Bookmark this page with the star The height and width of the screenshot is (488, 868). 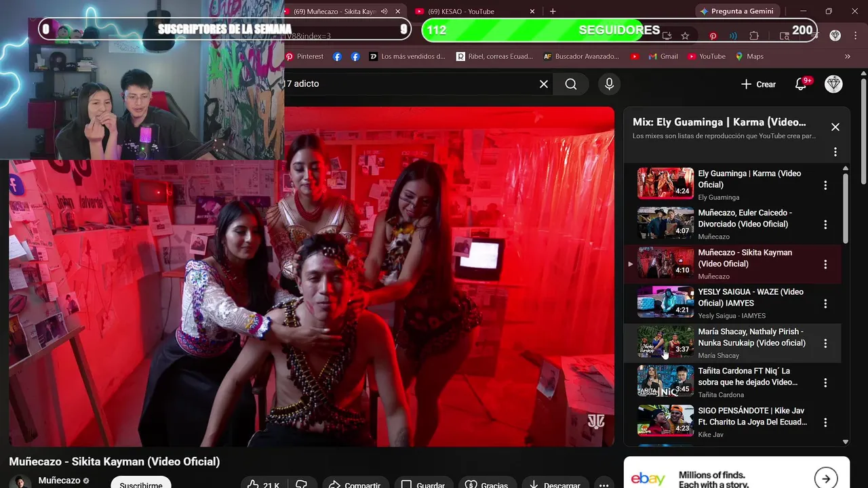click(685, 35)
